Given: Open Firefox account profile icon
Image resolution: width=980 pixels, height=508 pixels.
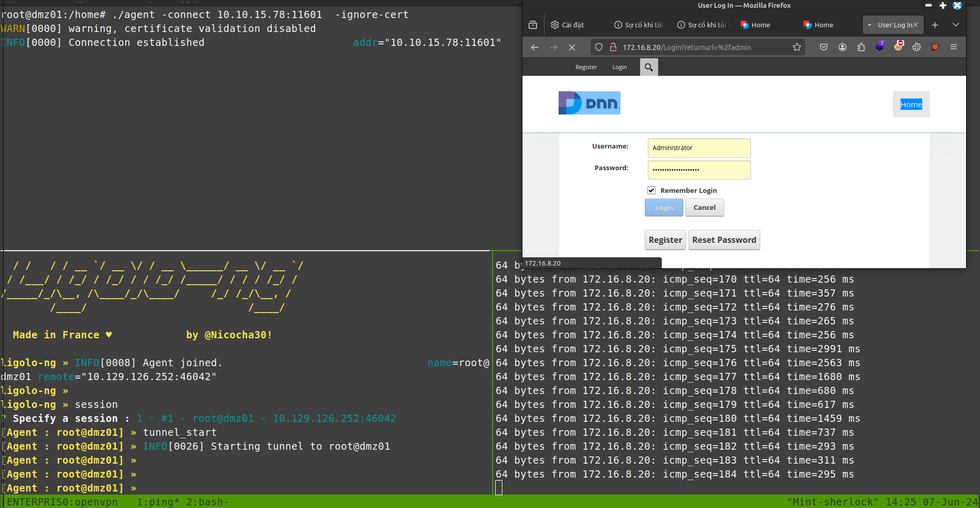Looking at the screenshot, I should [842, 47].
